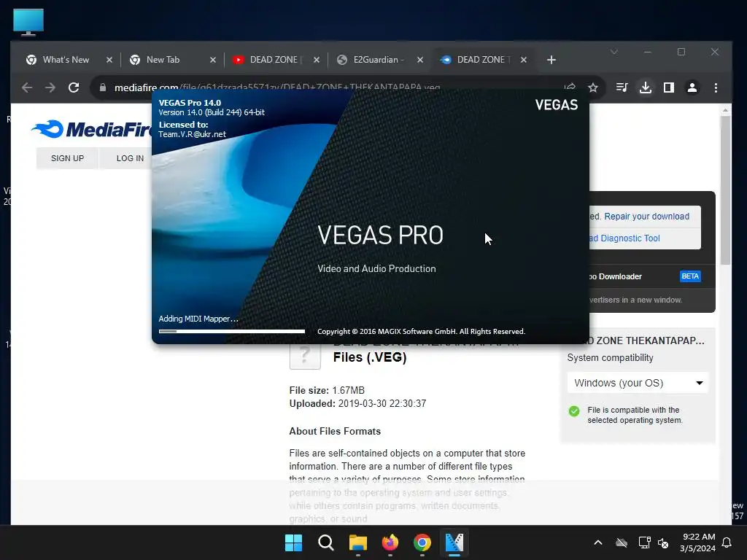
Task: Bookmark this page with star icon
Action: [x=592, y=87]
